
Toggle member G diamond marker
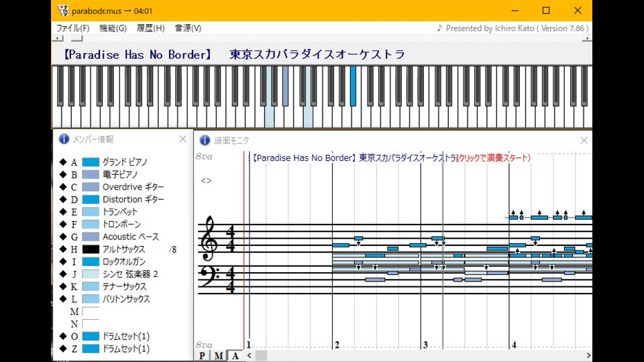(63, 237)
